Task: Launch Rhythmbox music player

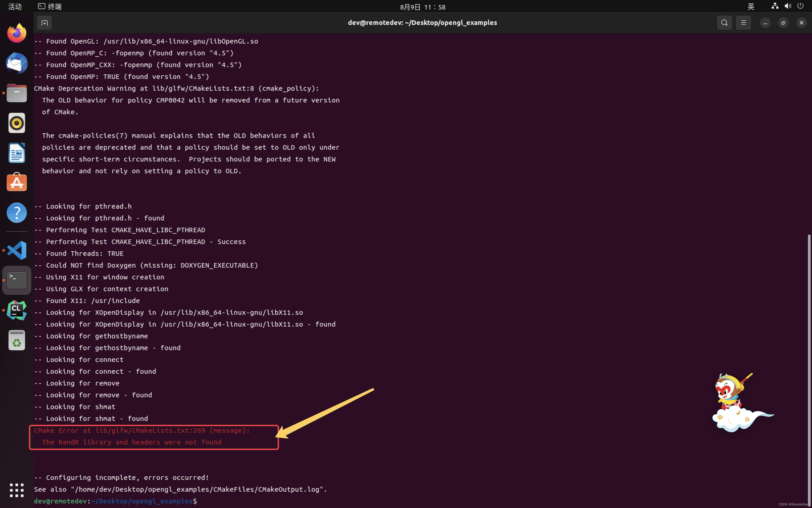Action: [17, 123]
